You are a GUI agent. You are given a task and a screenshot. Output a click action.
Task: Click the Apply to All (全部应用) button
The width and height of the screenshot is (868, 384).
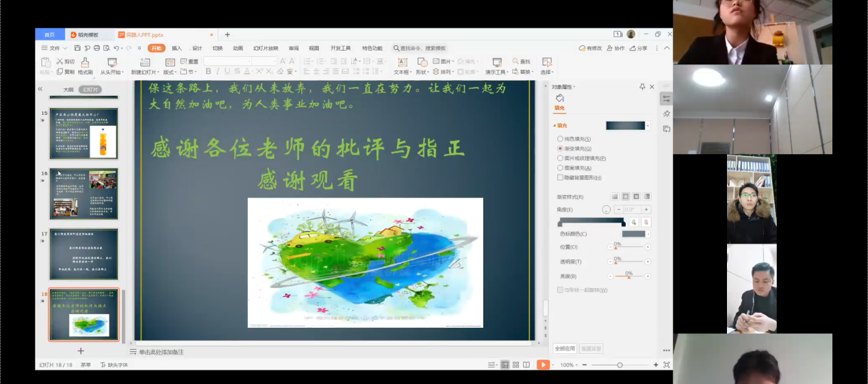565,348
